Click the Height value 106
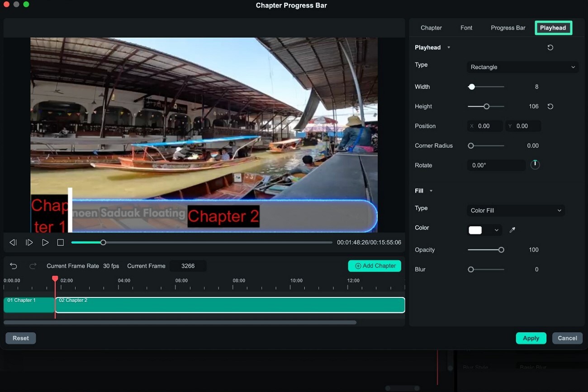 pos(534,106)
